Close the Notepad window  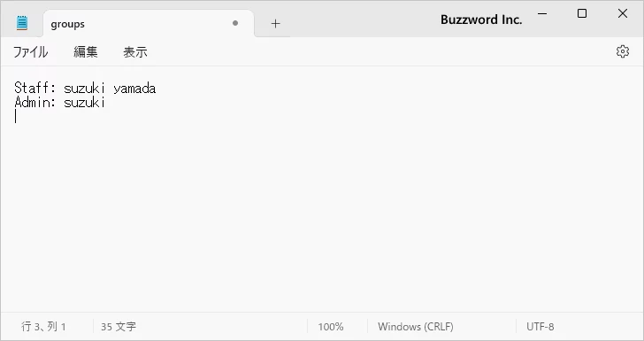click(x=623, y=13)
